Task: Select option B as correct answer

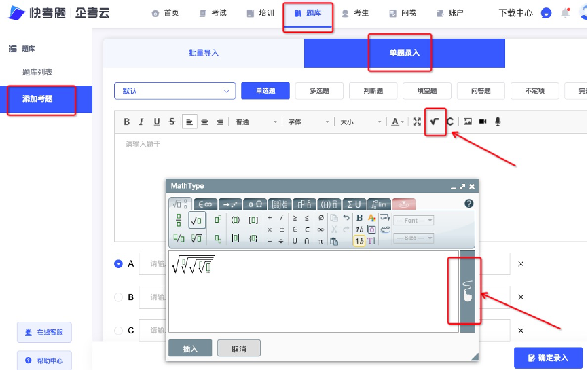Action: (118, 297)
